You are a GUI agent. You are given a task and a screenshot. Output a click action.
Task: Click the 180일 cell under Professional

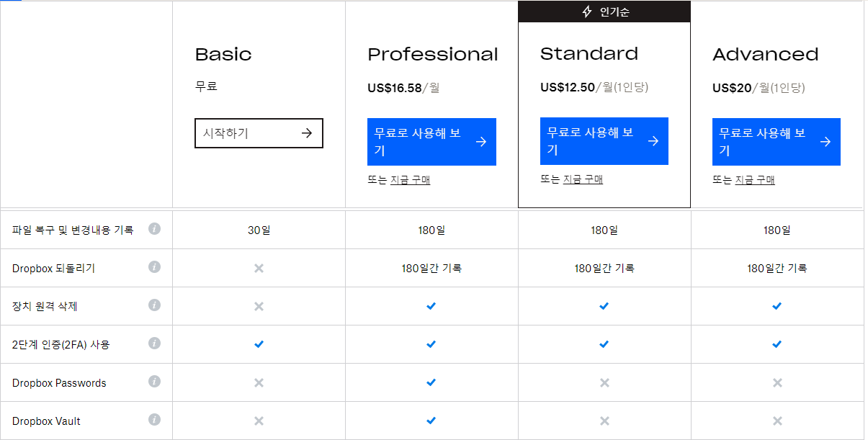pyautogui.click(x=431, y=230)
